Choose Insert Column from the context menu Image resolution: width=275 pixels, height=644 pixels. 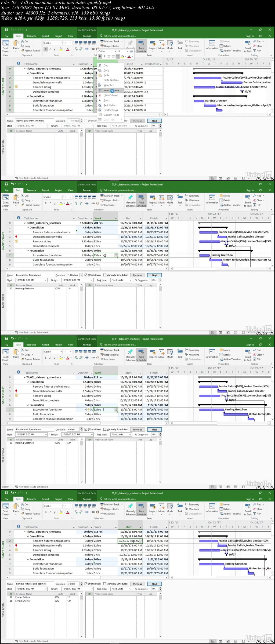[111, 90]
